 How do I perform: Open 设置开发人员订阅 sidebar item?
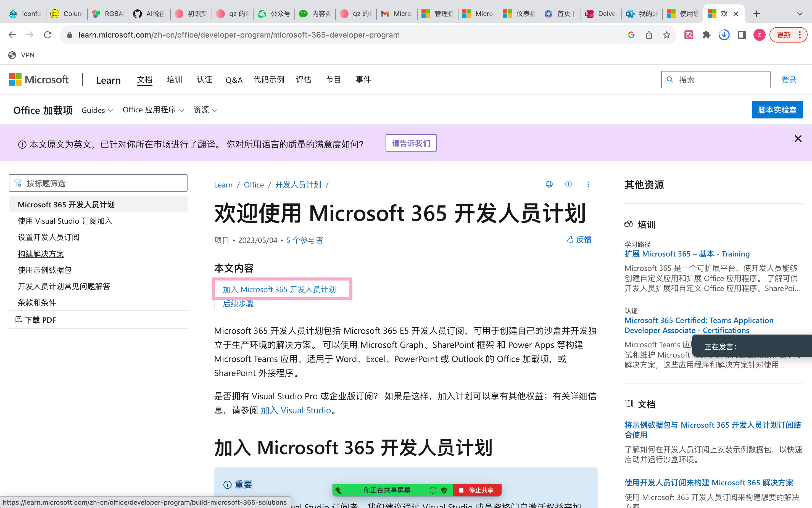48,237
